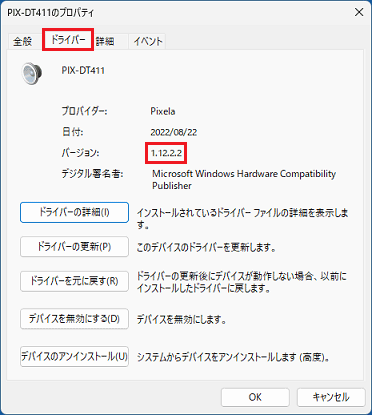Select the ドライバー tab
Viewport: 372px width, 415px height.
click(68, 40)
